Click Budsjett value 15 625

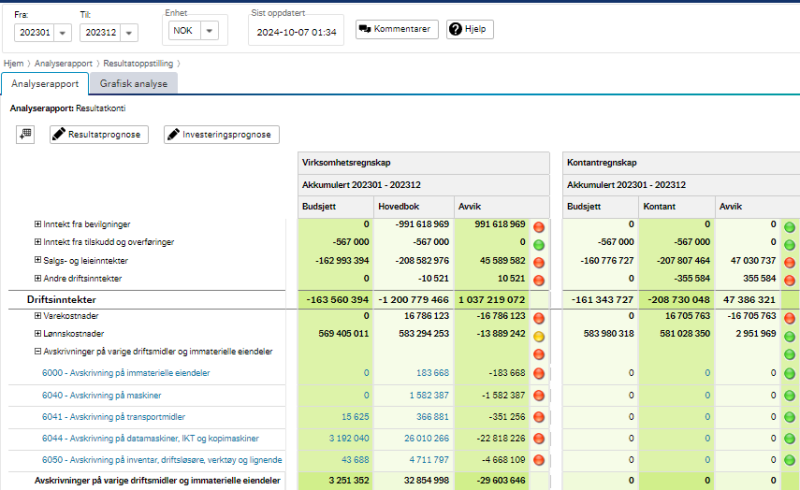355,416
